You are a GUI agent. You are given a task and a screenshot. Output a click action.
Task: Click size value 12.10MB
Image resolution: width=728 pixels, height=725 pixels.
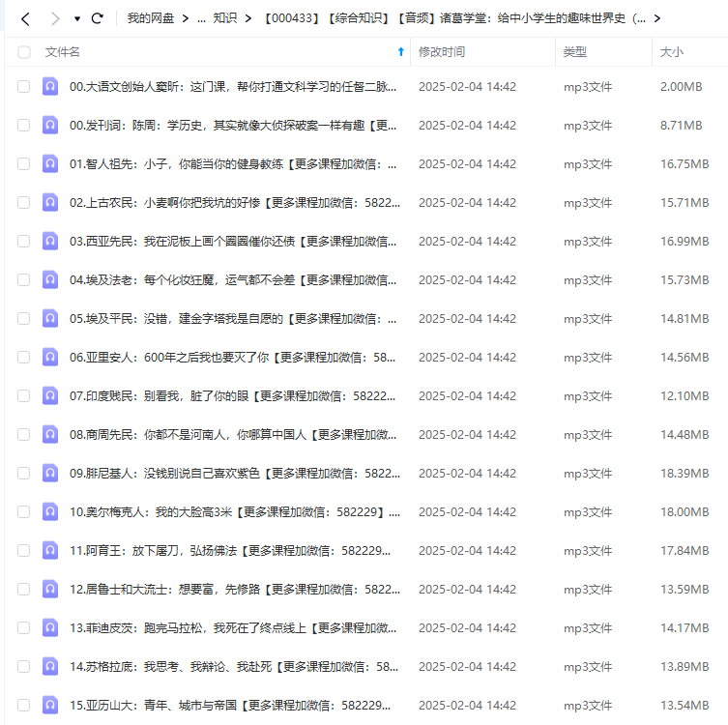pyautogui.click(x=684, y=396)
